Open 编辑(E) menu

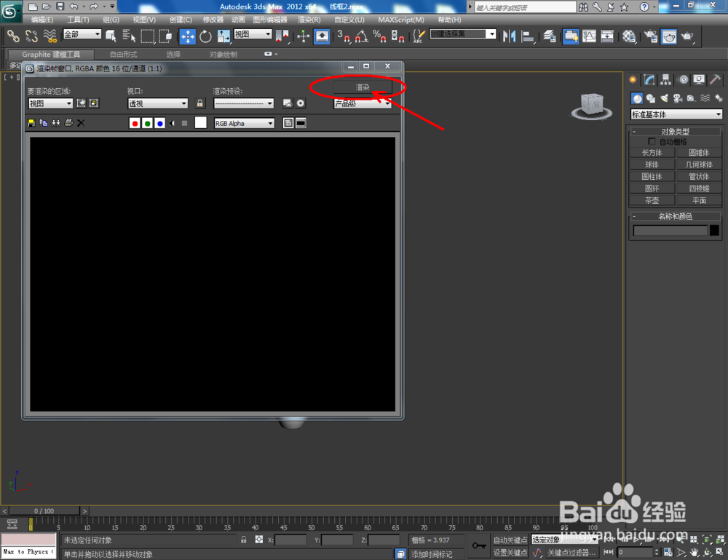pyautogui.click(x=42, y=20)
